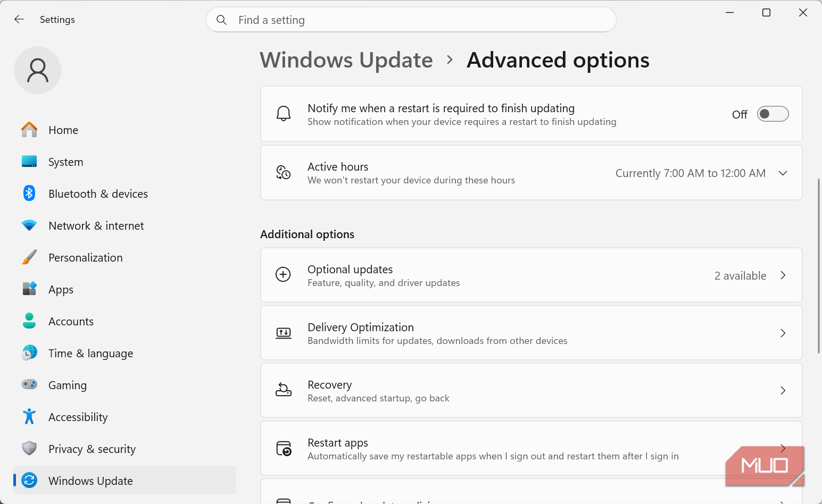Select System in the sidebar
The image size is (822, 504).
click(65, 162)
